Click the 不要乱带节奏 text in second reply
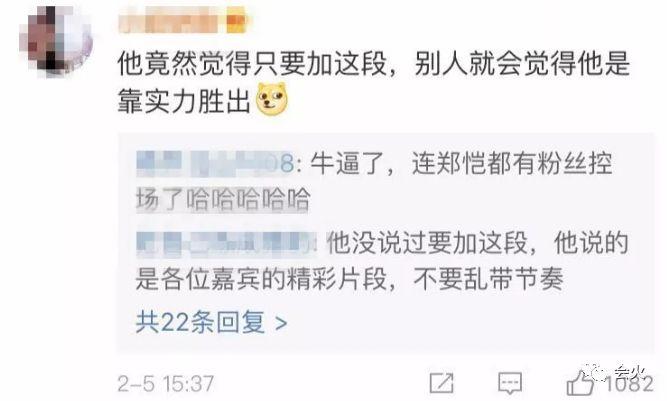667x401 pixels. pyautogui.click(x=488, y=279)
